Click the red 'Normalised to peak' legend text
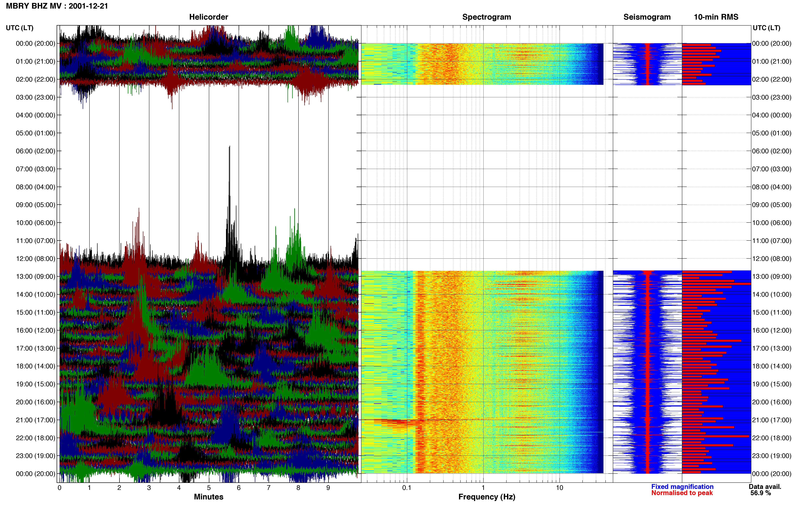Image resolution: width=812 pixels, height=508 pixels. (x=682, y=493)
